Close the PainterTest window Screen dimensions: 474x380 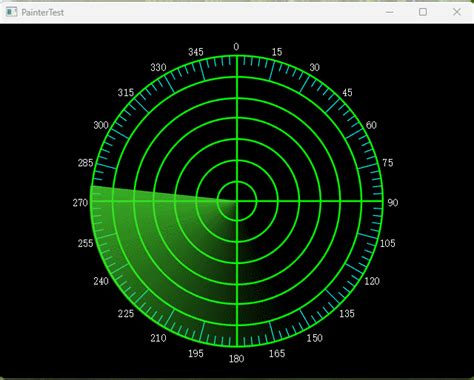(x=457, y=12)
